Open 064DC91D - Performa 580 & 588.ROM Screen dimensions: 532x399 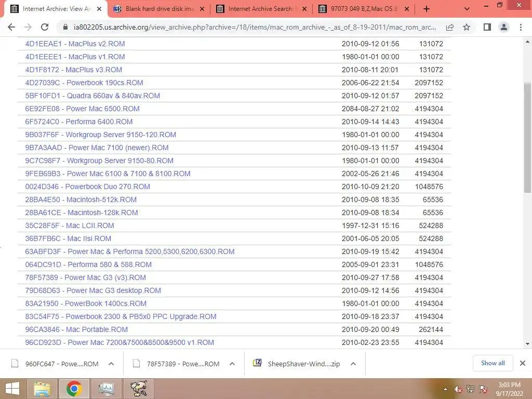pyautogui.click(x=88, y=264)
